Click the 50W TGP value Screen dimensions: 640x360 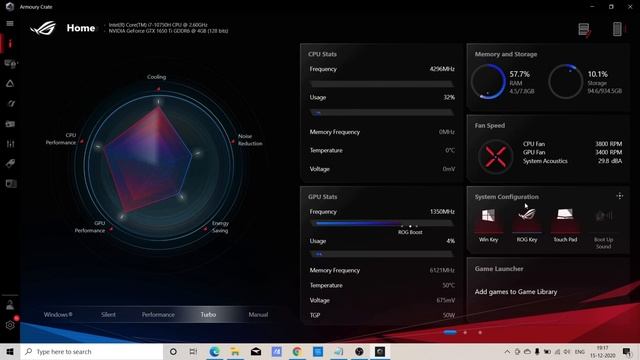[x=449, y=315]
